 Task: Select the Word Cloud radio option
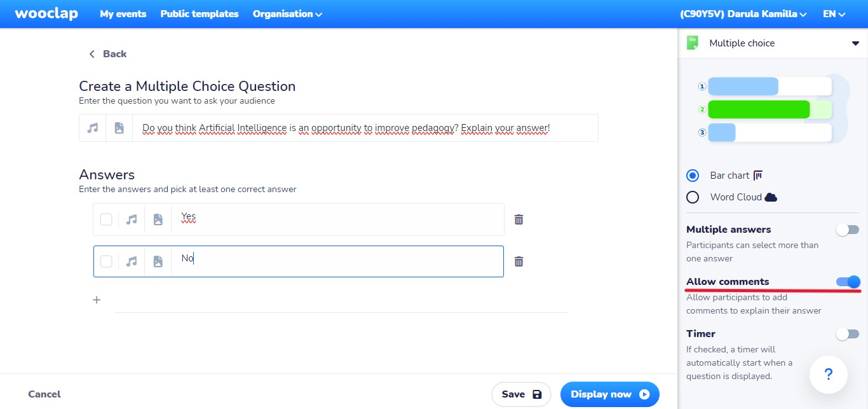[693, 197]
